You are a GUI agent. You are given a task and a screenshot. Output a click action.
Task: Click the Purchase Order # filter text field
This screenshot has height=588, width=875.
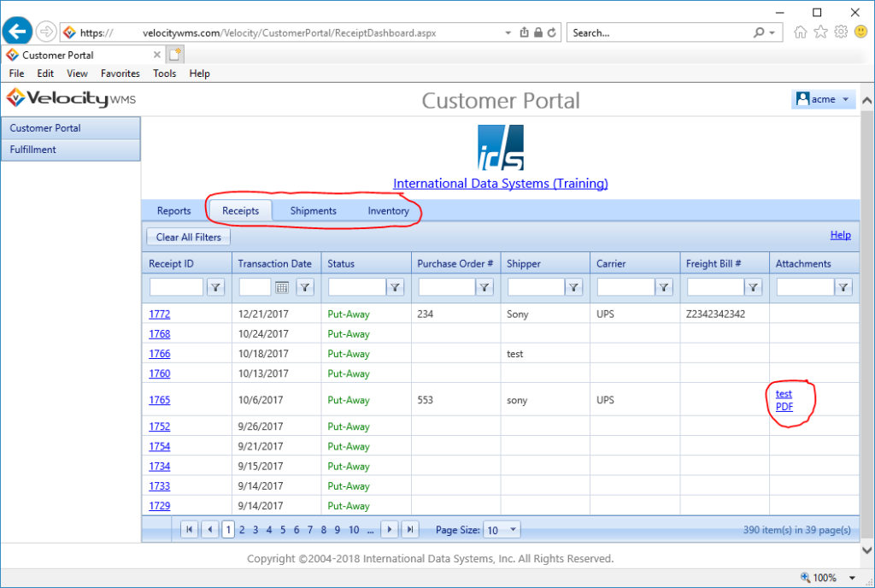tap(446, 288)
